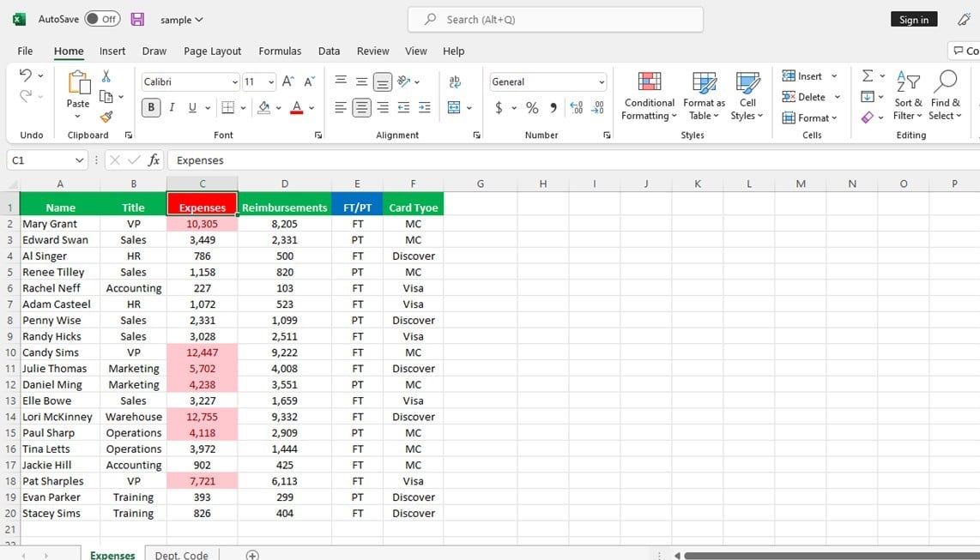Click the search magnifier icon

[430, 20]
